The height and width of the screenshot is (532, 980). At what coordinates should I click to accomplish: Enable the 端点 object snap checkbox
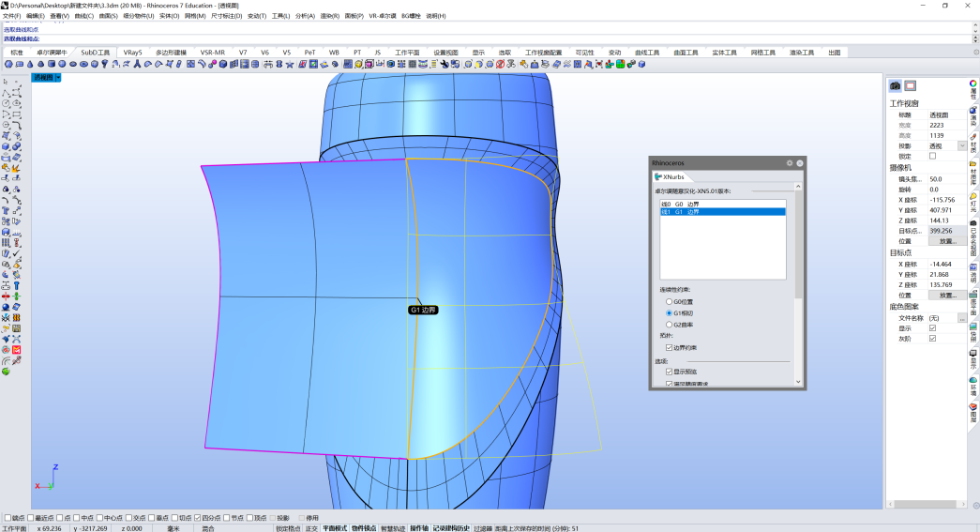(x=8, y=518)
